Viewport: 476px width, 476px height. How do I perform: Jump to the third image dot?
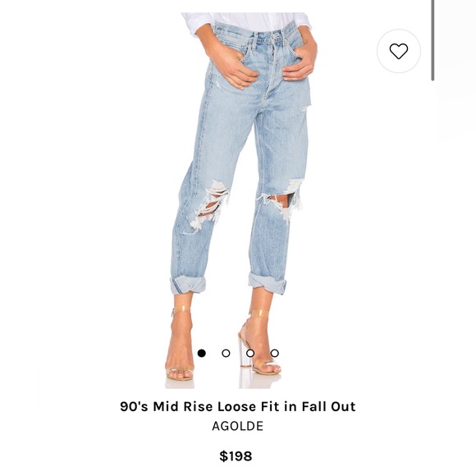click(x=250, y=353)
